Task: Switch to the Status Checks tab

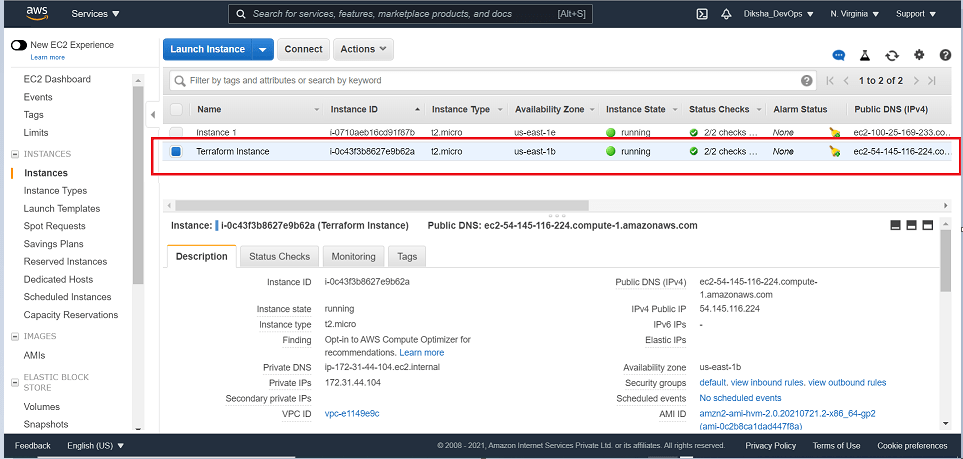Action: pyautogui.click(x=279, y=256)
